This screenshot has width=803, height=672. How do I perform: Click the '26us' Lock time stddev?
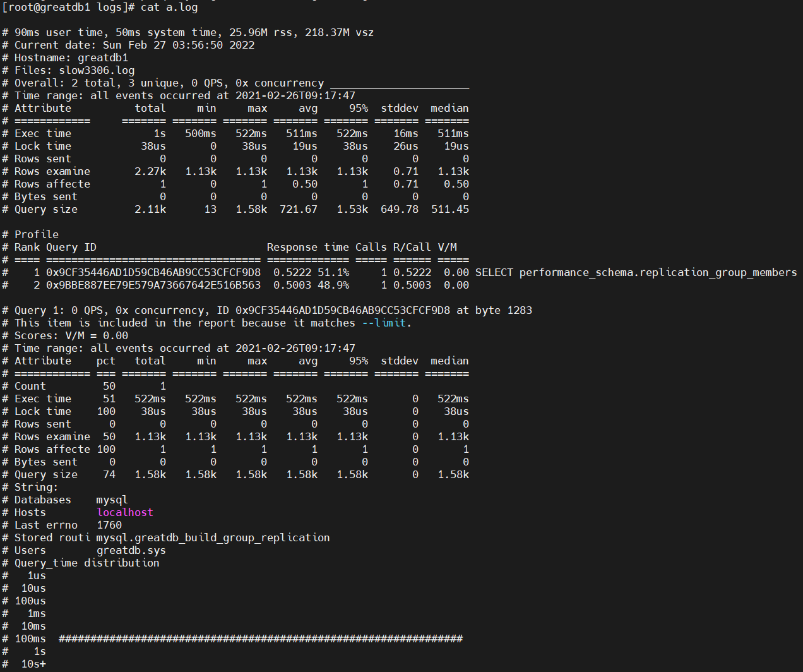click(x=406, y=146)
